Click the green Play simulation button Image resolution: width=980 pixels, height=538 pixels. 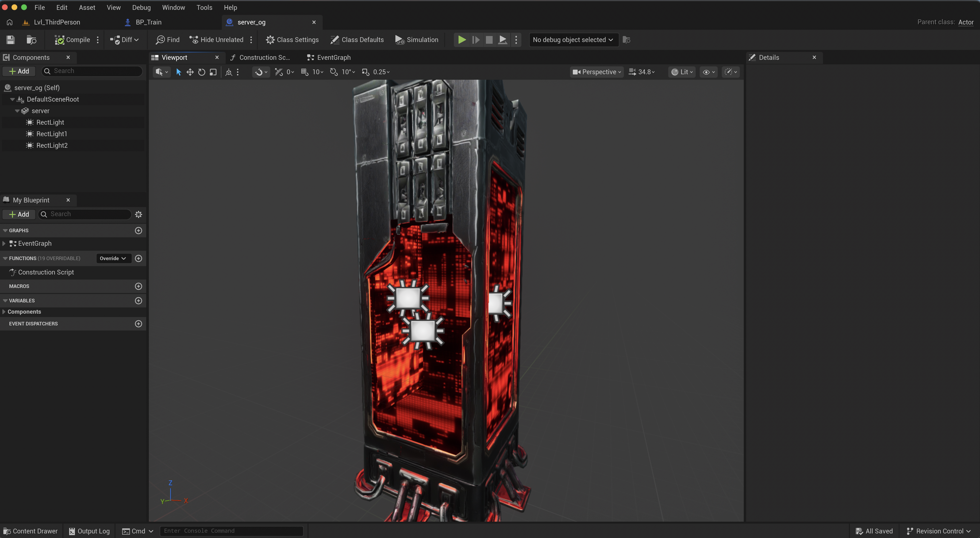(461, 40)
